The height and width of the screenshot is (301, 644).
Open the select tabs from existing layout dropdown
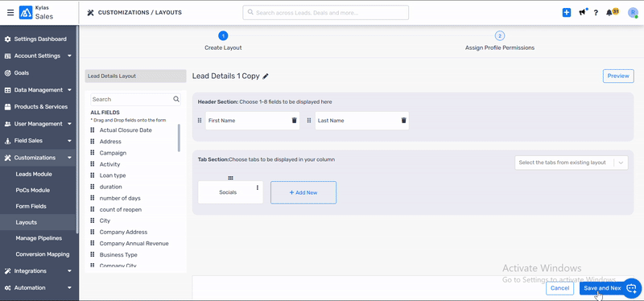click(x=572, y=163)
